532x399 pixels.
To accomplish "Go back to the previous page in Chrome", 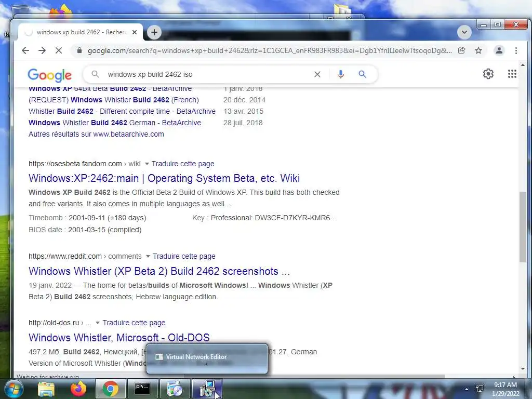I will (25, 50).
